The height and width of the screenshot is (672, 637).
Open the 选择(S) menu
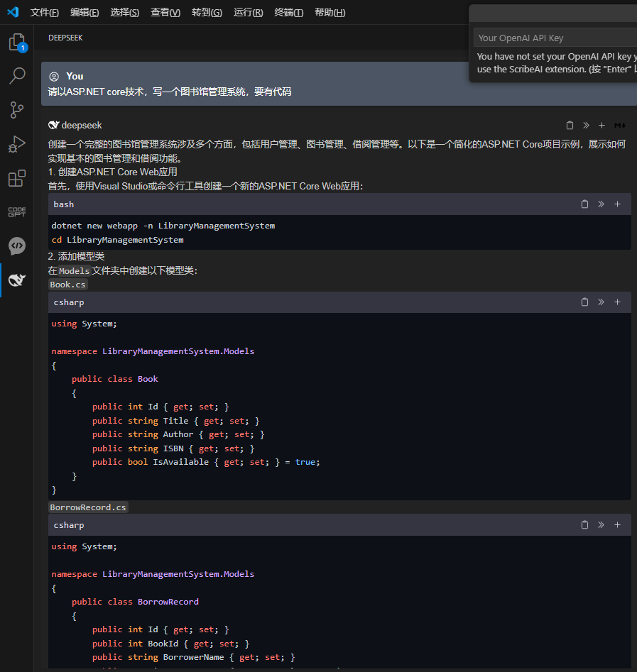click(124, 13)
